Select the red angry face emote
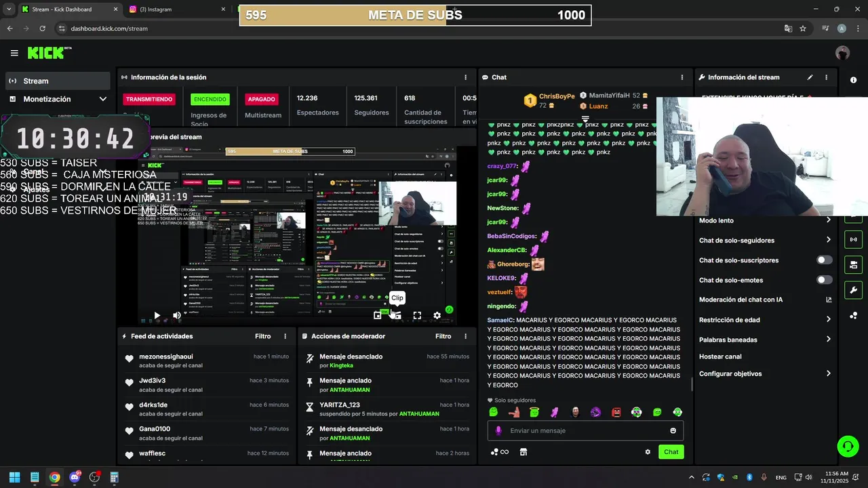 coord(616,412)
